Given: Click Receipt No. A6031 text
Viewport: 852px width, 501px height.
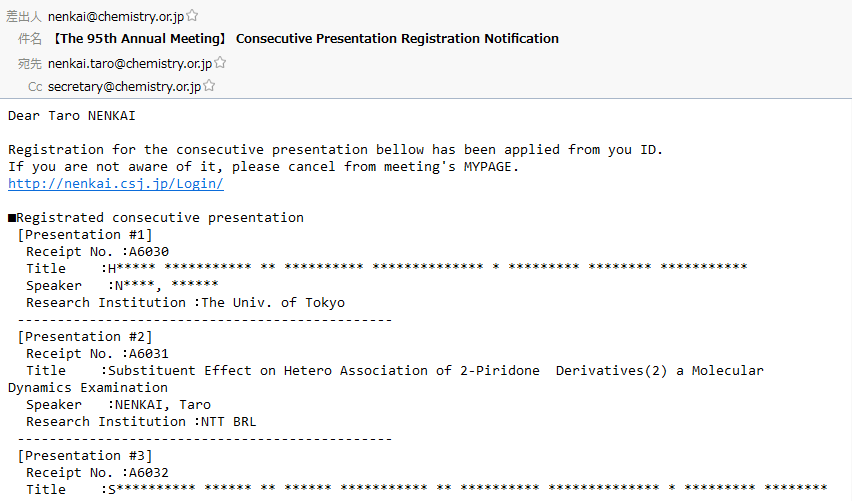Looking at the screenshot, I should [97, 354].
